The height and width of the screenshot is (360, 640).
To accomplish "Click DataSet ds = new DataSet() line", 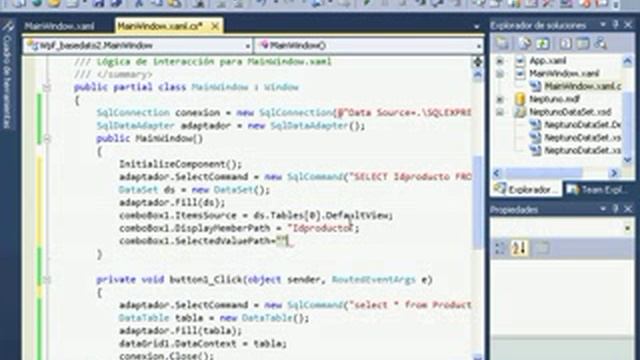I will coord(194,190).
